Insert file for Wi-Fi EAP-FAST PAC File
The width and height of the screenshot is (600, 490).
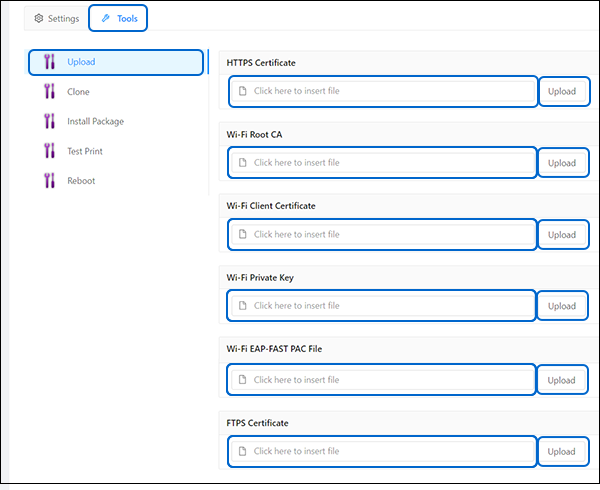click(x=381, y=380)
